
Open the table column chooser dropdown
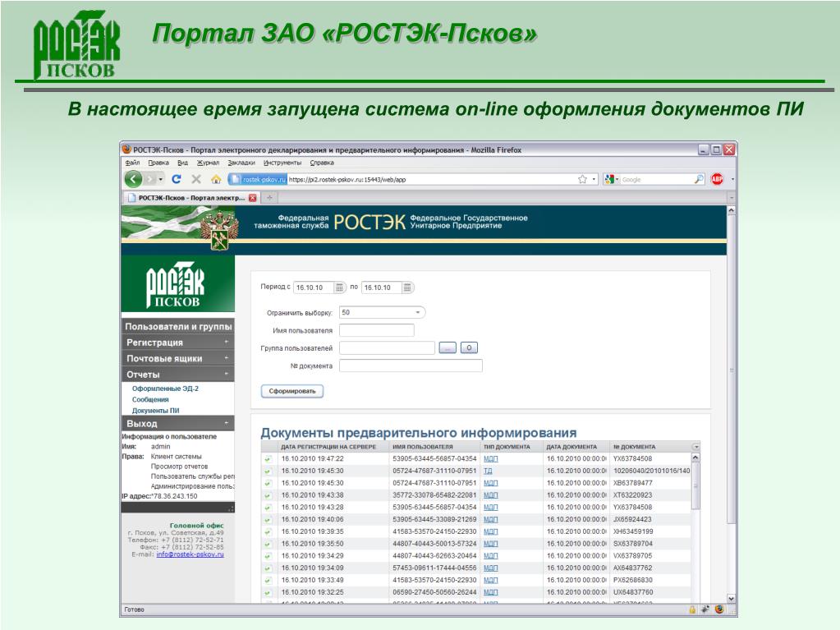click(695, 447)
